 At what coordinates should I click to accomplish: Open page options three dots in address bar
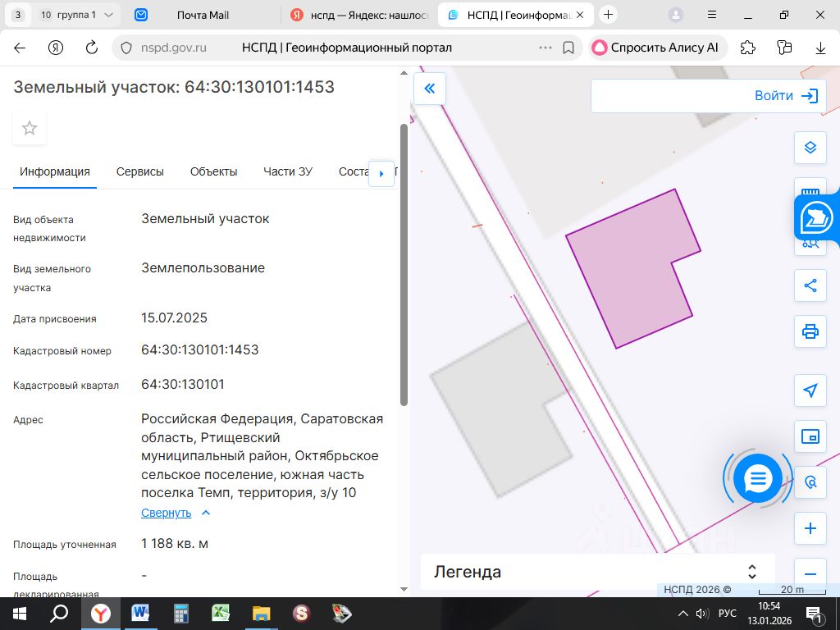point(546,48)
